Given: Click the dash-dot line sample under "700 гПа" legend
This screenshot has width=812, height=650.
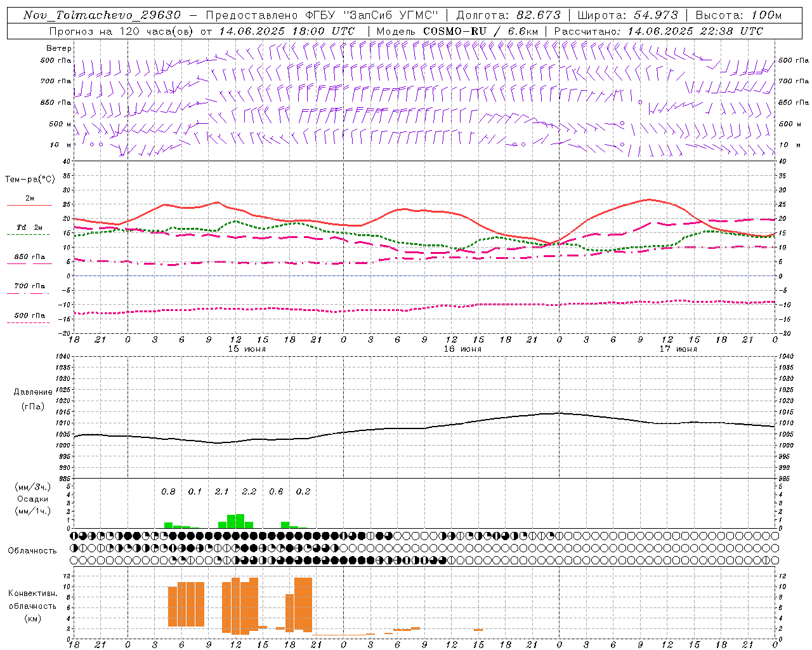Looking at the screenshot, I should coord(29,294).
